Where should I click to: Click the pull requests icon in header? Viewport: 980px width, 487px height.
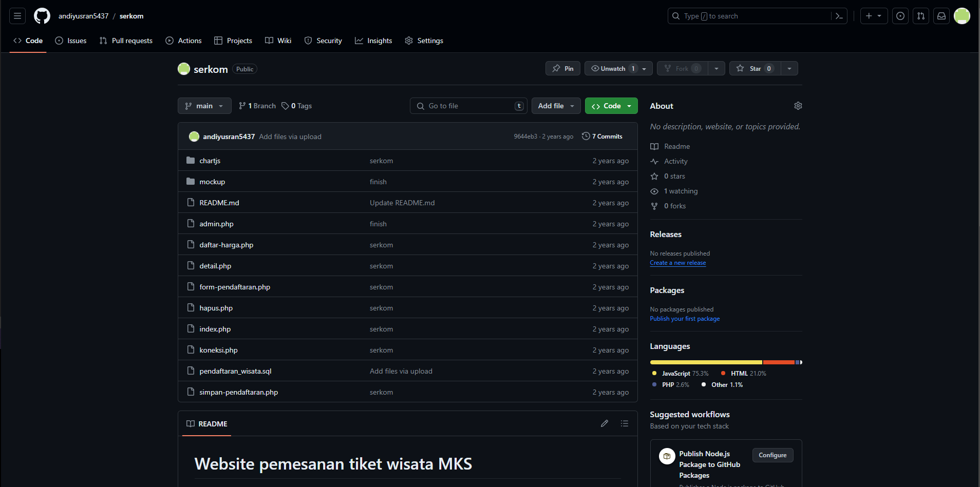pyautogui.click(x=921, y=16)
